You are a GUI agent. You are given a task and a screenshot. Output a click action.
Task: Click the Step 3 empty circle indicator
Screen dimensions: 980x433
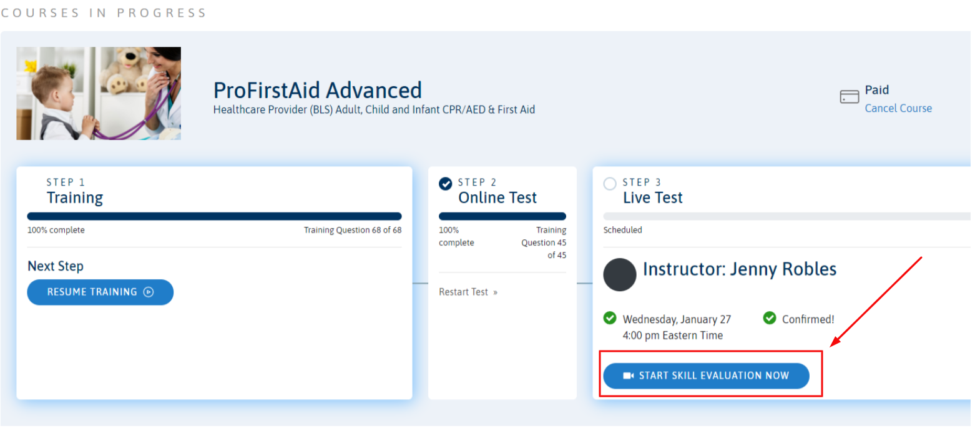(x=610, y=184)
